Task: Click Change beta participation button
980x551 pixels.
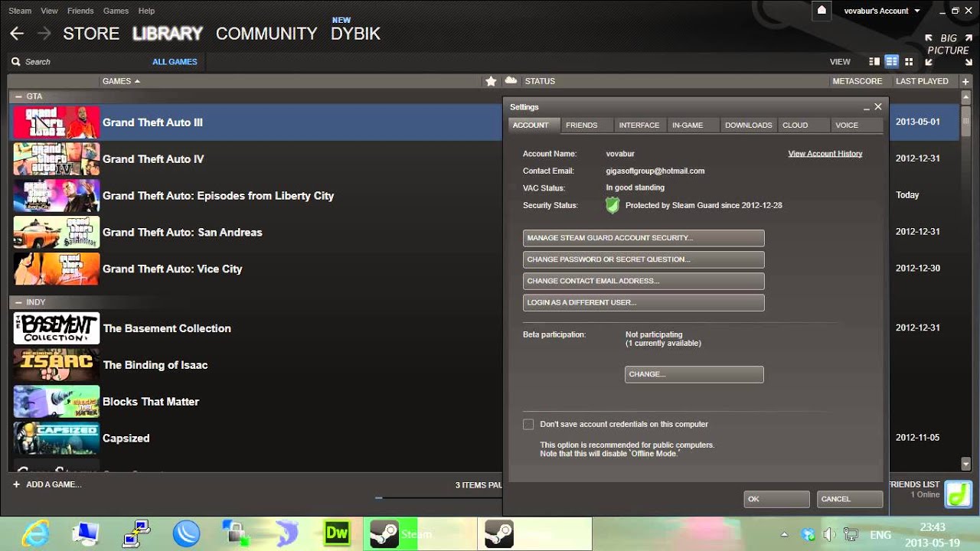Action: click(694, 374)
